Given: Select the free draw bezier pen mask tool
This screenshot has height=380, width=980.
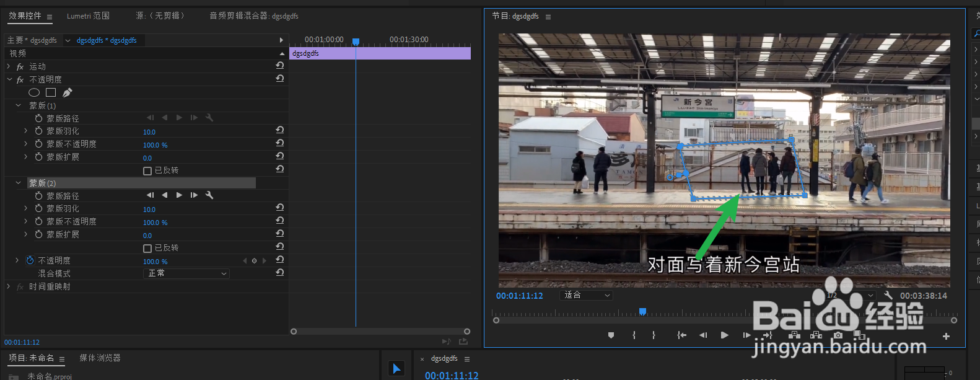Looking at the screenshot, I should pos(67,92).
